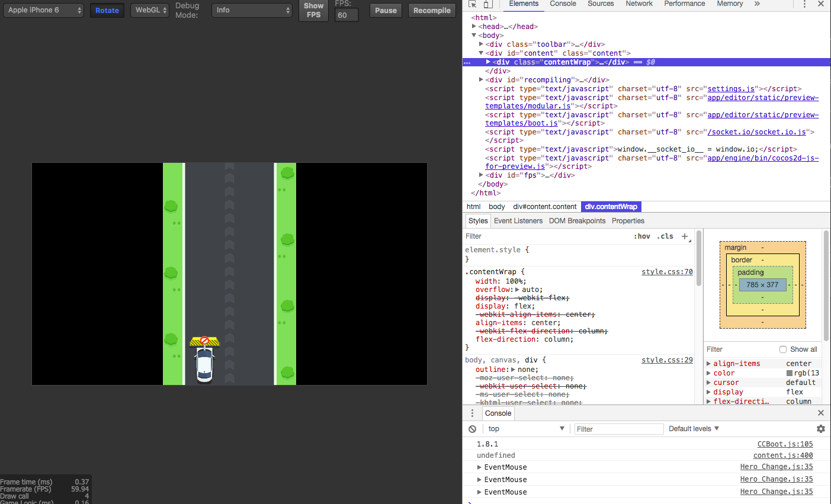This screenshot has width=831, height=504.
Task: Select the html breadcrumb item
Action: (473, 207)
